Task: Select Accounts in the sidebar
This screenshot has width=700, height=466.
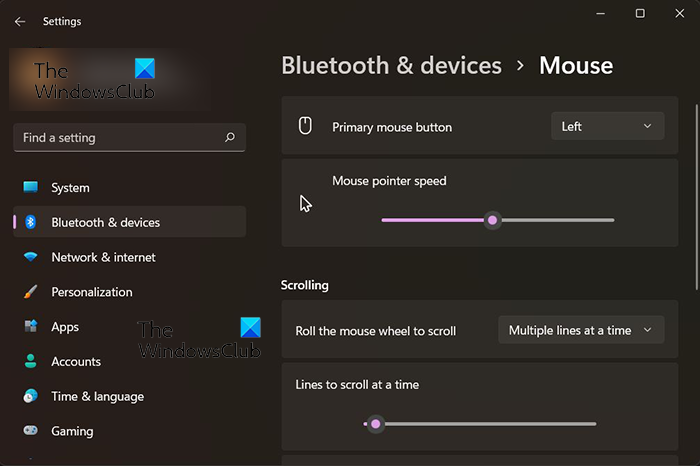Action: point(76,362)
